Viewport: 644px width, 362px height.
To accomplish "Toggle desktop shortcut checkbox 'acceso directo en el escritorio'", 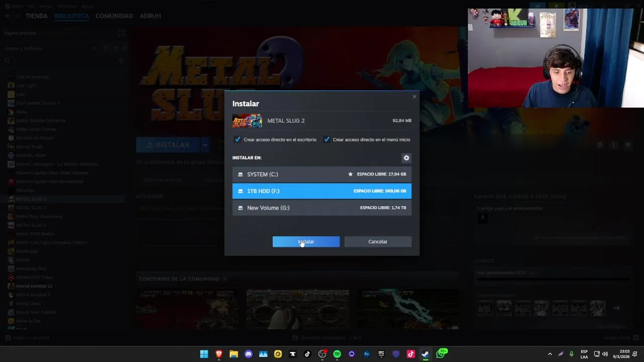I will pyautogui.click(x=237, y=139).
